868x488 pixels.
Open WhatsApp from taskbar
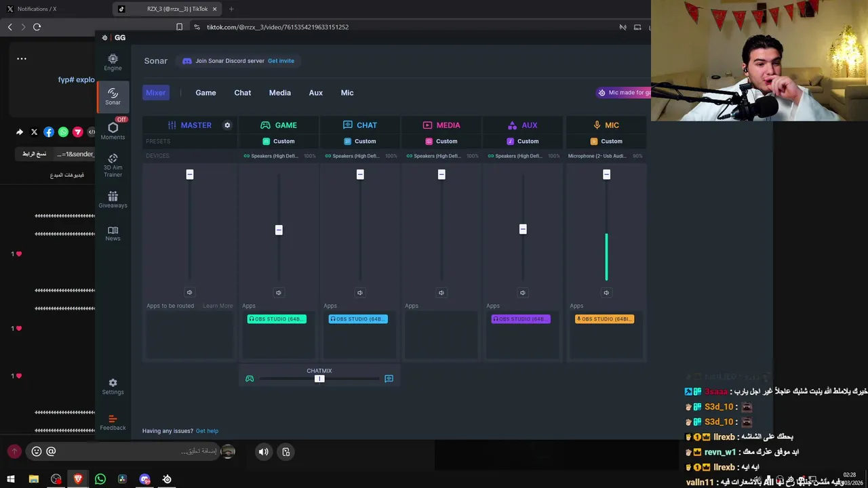click(x=100, y=479)
